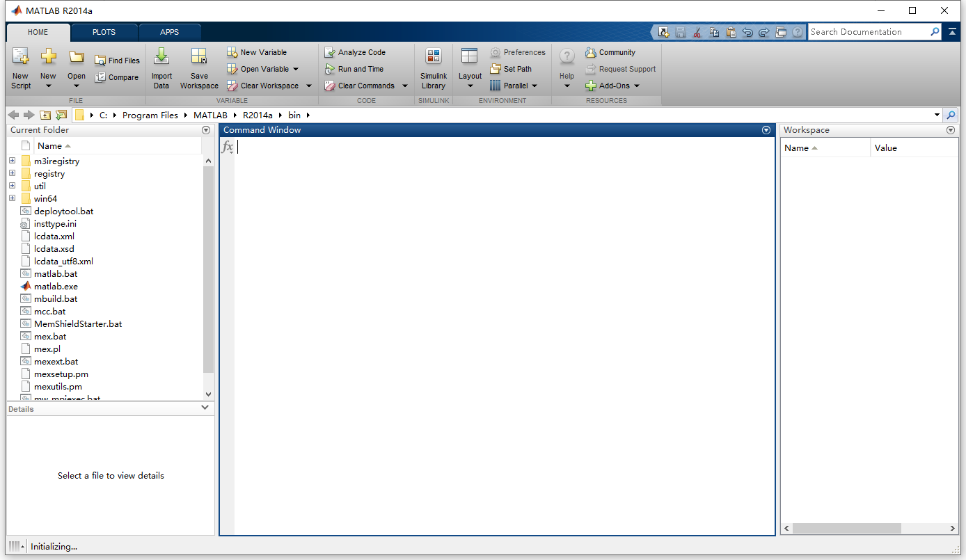Create a New Script
966x560 pixels.
[x=21, y=68]
